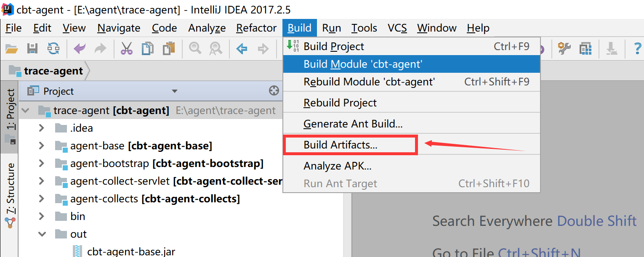This screenshot has height=257, width=644.
Task: Close the open Build menu
Action: coord(300,28)
